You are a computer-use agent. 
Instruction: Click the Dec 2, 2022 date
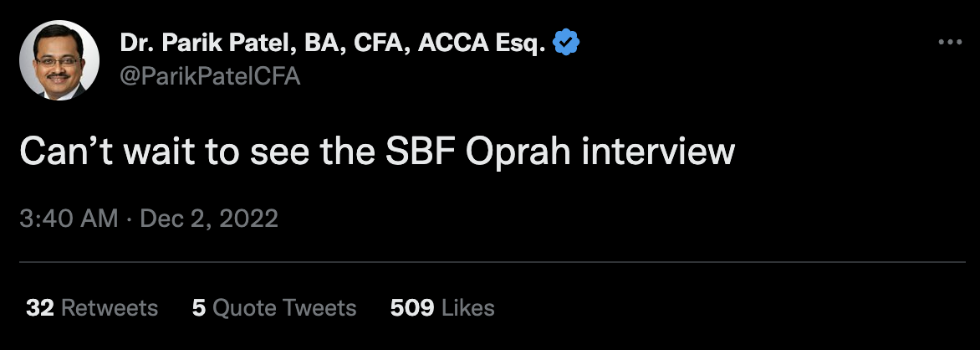tap(208, 219)
